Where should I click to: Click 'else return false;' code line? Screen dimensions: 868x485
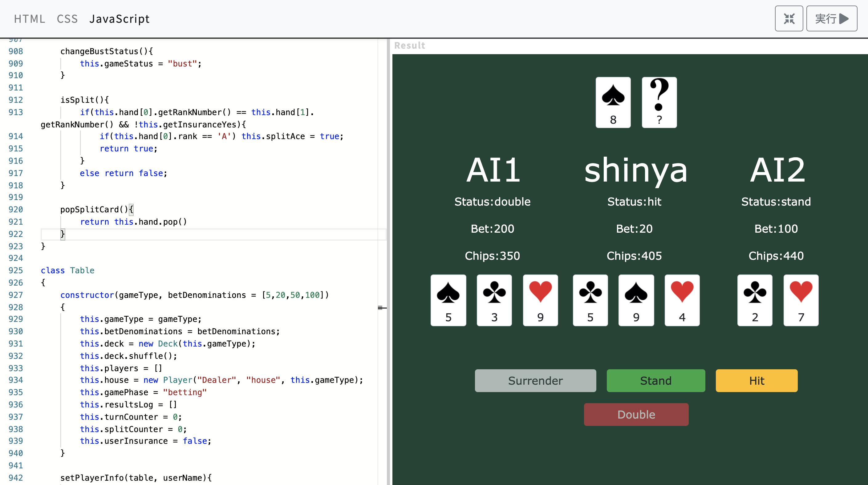pos(123,173)
